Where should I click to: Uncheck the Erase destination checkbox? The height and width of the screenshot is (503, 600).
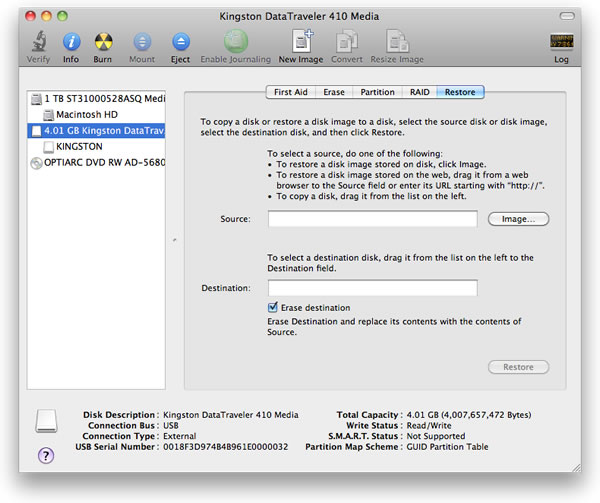[x=273, y=307]
